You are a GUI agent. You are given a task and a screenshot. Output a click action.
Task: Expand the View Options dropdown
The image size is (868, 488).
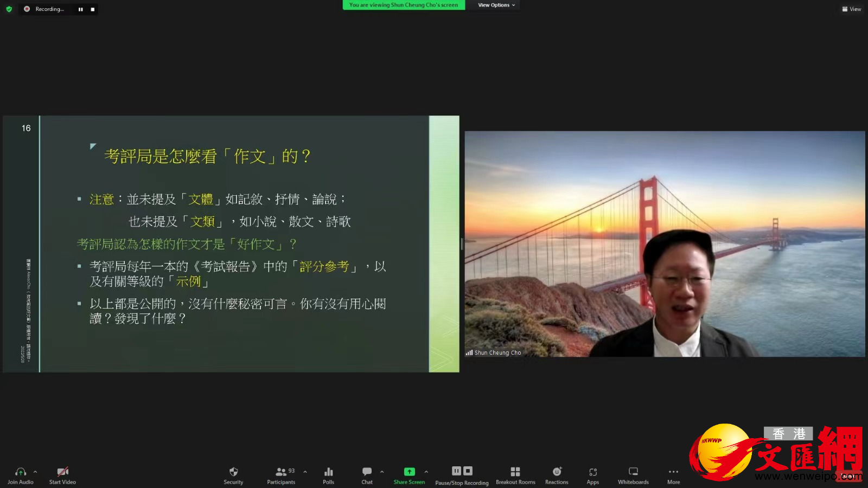coord(496,5)
